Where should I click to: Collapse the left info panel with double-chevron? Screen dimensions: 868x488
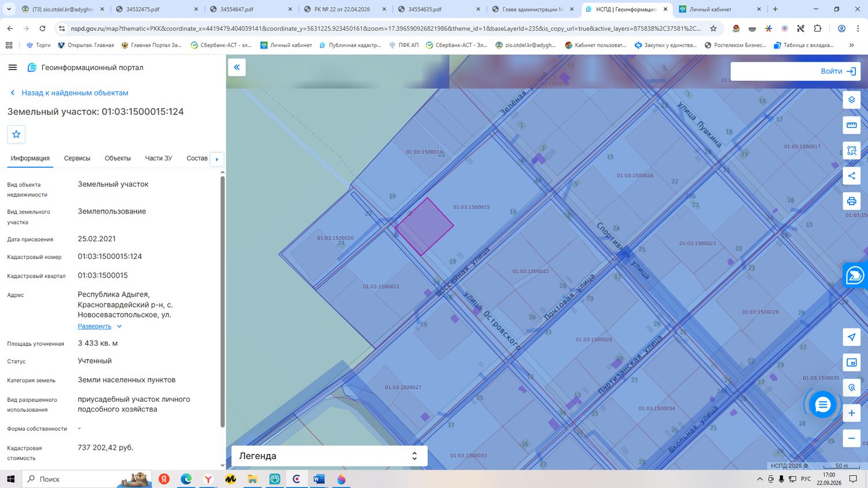click(x=237, y=68)
